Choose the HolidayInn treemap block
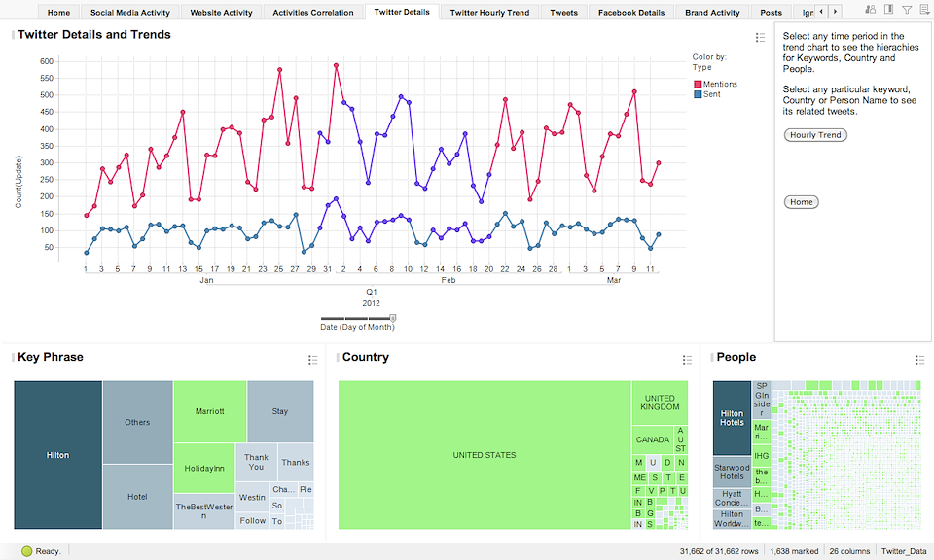Image resolution: width=934 pixels, height=560 pixels. pyautogui.click(x=204, y=469)
